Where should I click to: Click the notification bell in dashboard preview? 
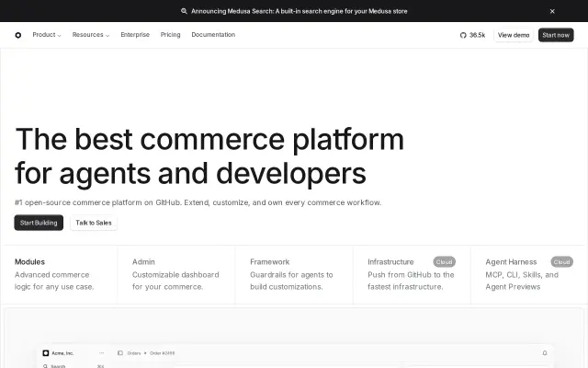pyautogui.click(x=545, y=353)
